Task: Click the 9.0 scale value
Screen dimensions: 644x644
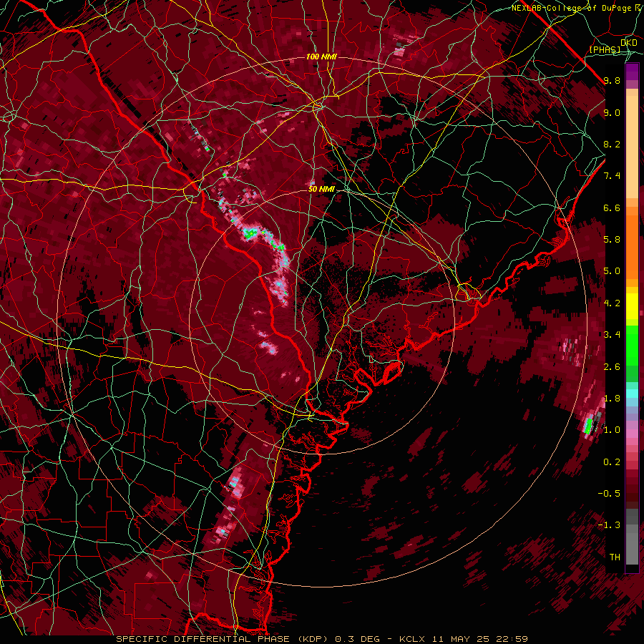Action: tap(612, 113)
